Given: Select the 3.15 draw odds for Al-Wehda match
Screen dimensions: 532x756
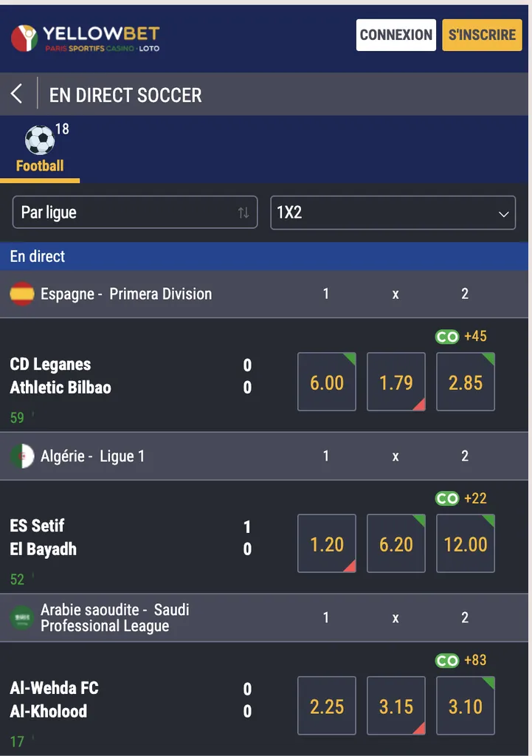Looking at the screenshot, I should pos(395,705).
